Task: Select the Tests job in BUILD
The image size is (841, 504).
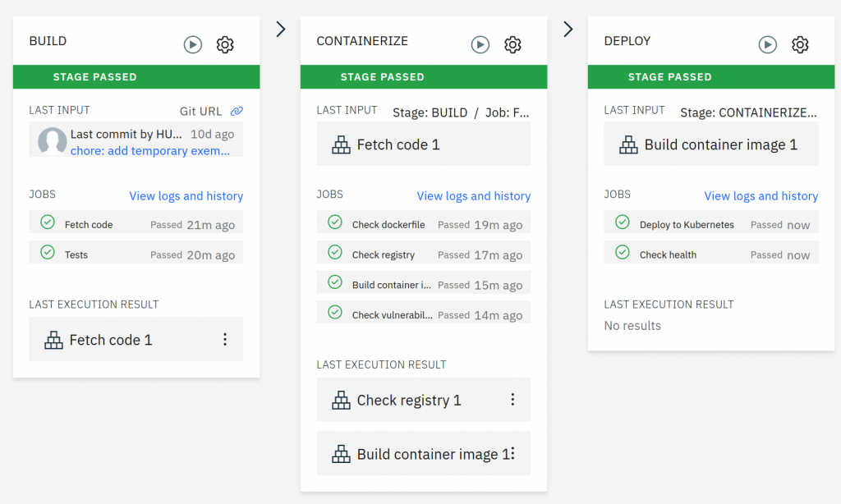Action: (x=76, y=255)
